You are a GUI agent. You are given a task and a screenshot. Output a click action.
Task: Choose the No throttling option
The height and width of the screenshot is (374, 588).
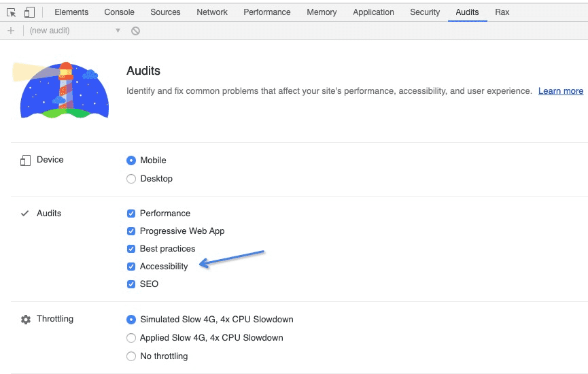click(132, 356)
